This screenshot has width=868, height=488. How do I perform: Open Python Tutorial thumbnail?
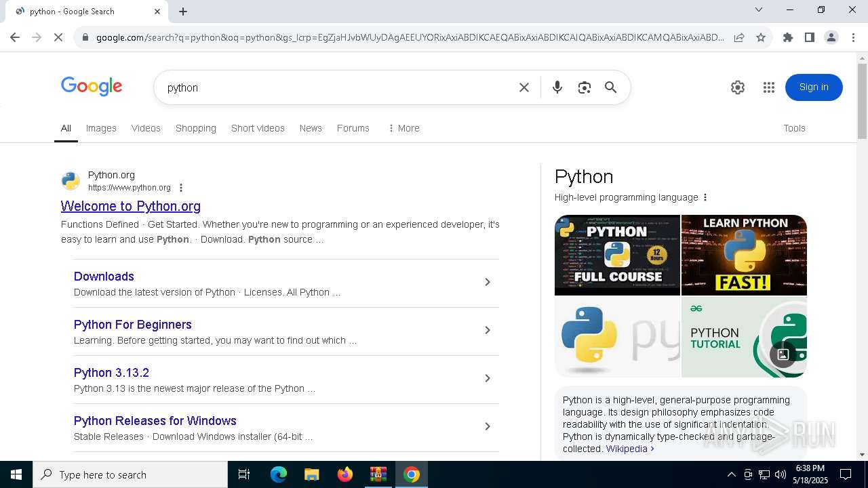pos(744,337)
